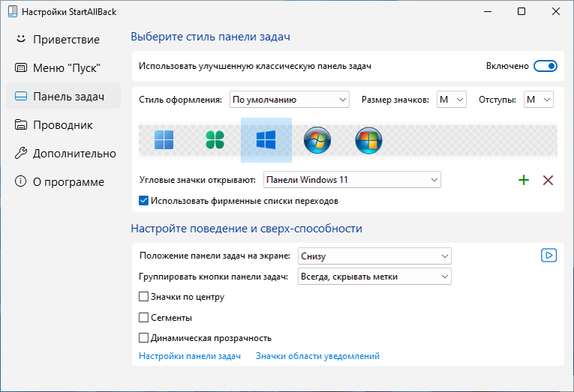Open the Дополнительно section

pyautogui.click(x=64, y=154)
